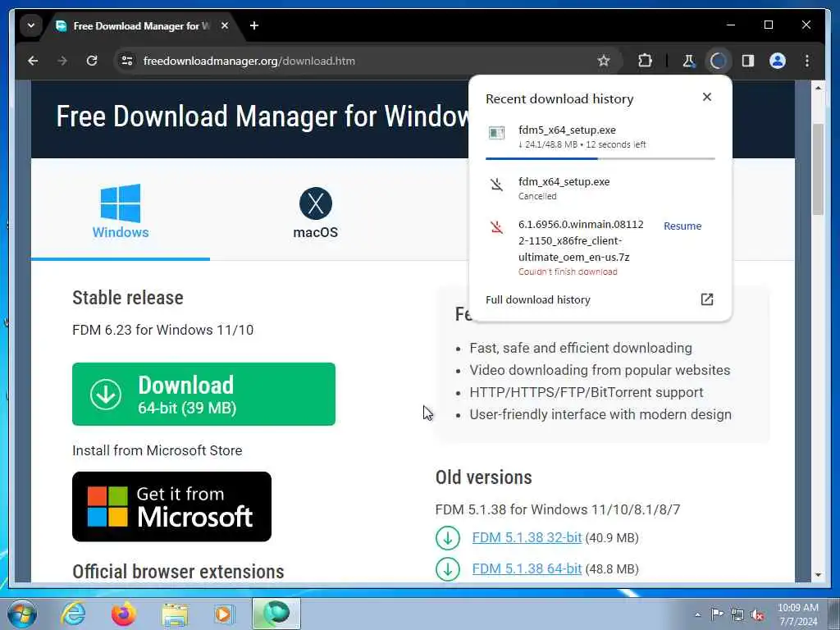Click the Stable release heading
Screen dimensions: 840x630
pos(127,298)
